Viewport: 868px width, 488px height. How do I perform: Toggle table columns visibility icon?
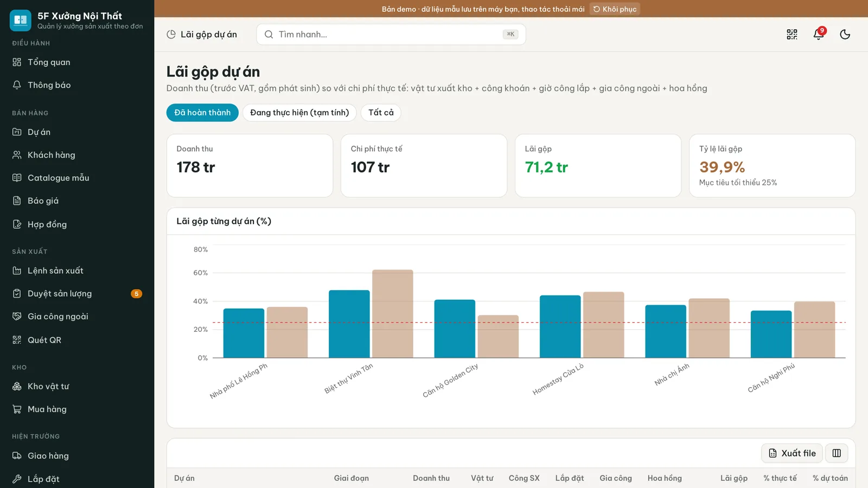[837, 453]
